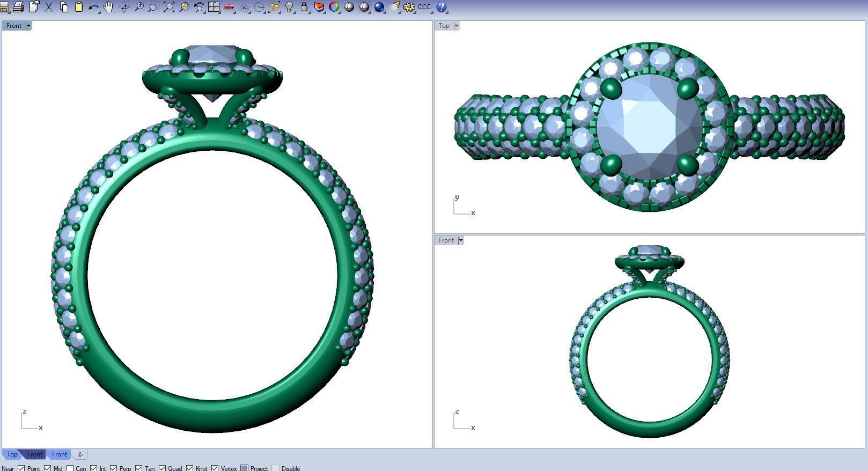Select the ring shank in the large Front viewport
This screenshot has height=471, width=868.
212,416
